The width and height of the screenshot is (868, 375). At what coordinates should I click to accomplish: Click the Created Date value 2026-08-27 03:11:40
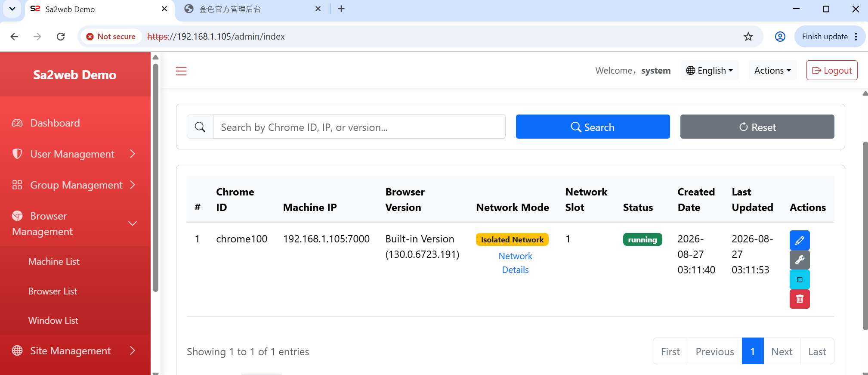point(696,254)
